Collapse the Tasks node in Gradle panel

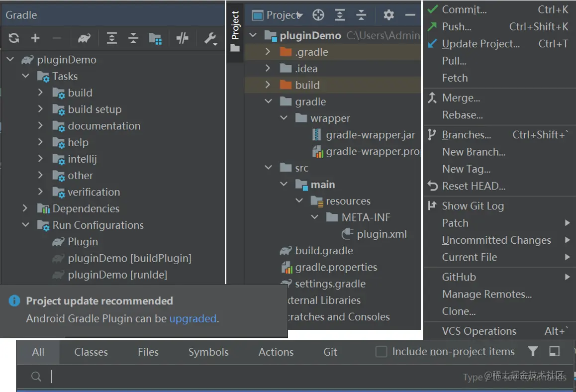(x=25, y=76)
